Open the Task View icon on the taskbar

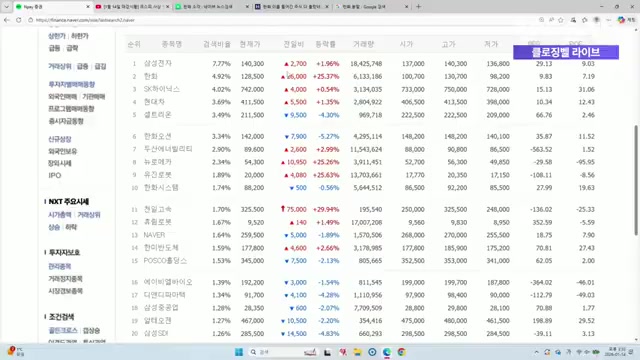click(327, 352)
